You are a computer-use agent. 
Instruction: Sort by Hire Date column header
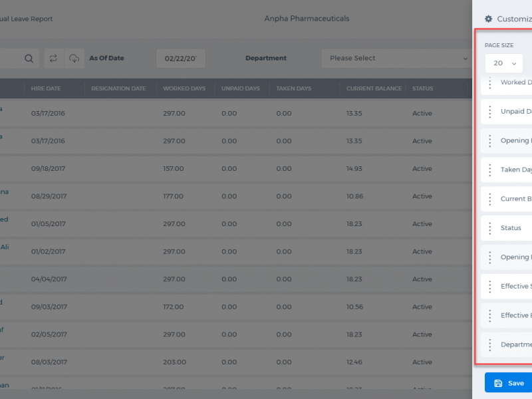click(46, 88)
